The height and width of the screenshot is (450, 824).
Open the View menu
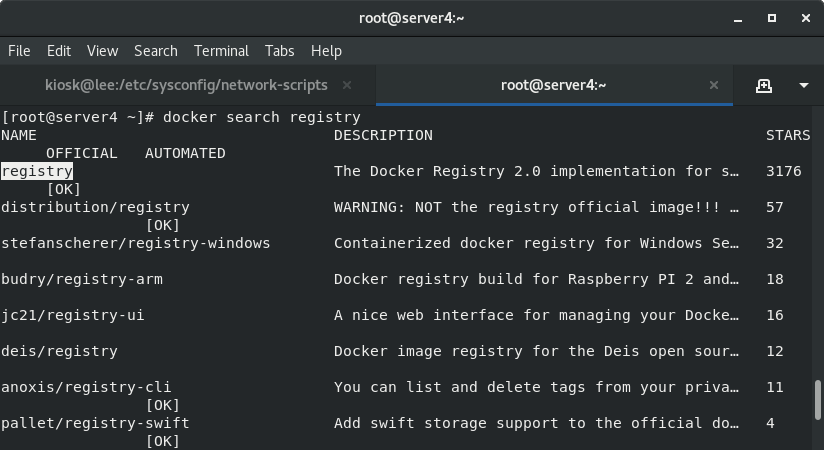point(102,51)
